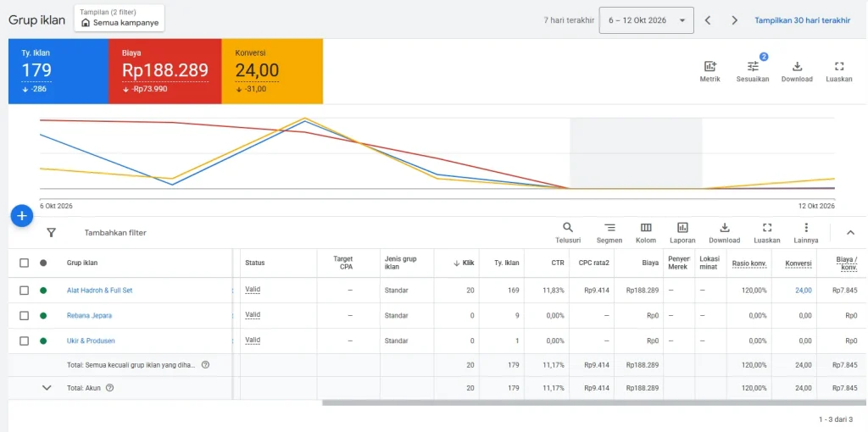Screen dimensions: 868x432
Task: Go to next date range arrow
Action: click(x=735, y=20)
